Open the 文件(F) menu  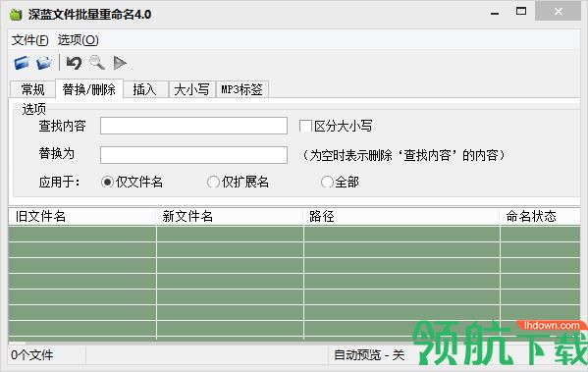30,40
